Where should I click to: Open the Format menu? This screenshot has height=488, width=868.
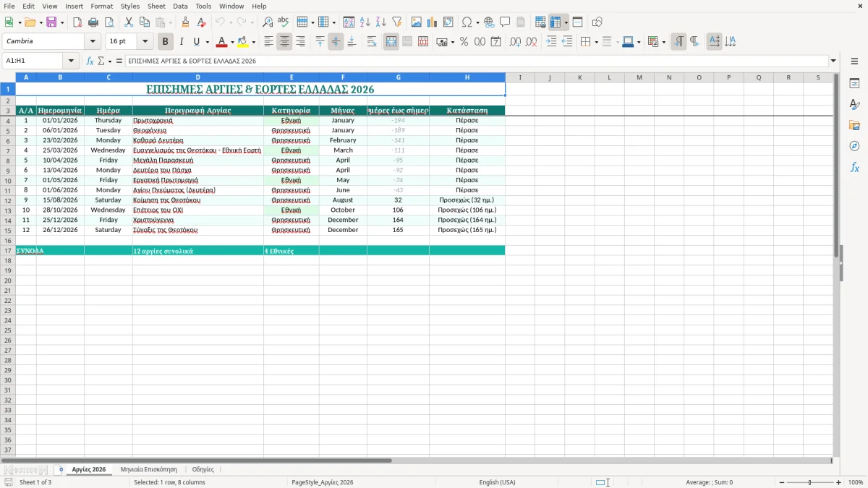tap(101, 6)
